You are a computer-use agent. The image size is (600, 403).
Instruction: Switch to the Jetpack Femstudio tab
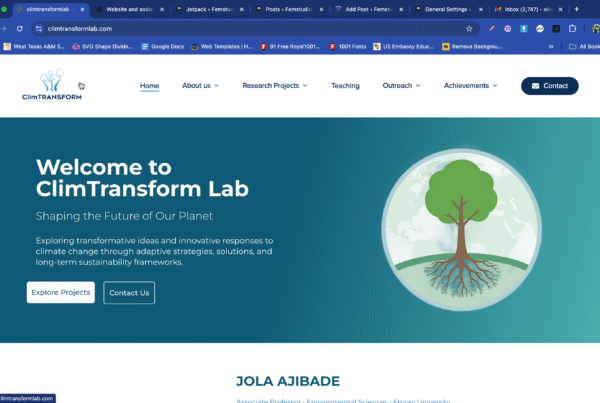point(206,9)
